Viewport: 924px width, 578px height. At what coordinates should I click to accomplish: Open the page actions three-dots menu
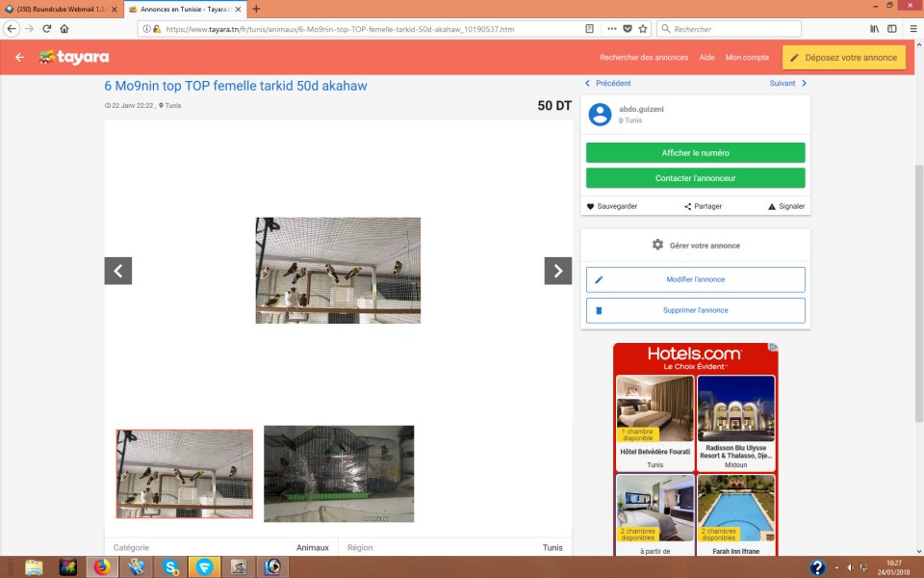(x=612, y=28)
